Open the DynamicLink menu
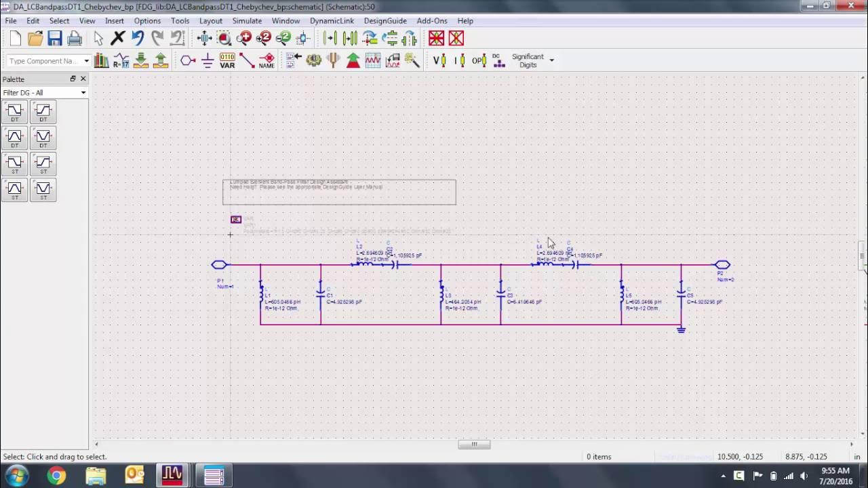 point(332,21)
